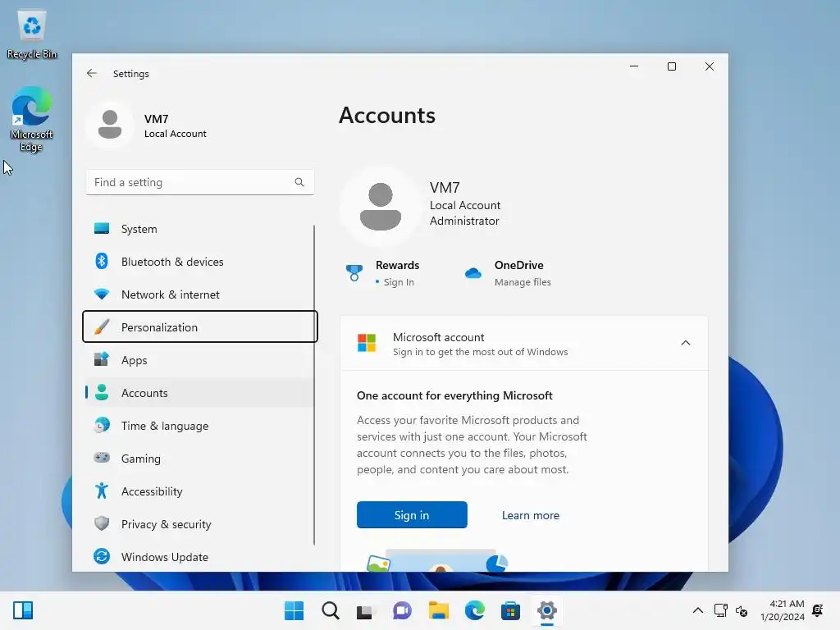Click the network status tray icon
This screenshot has width=840, height=630.
pyautogui.click(x=720, y=610)
